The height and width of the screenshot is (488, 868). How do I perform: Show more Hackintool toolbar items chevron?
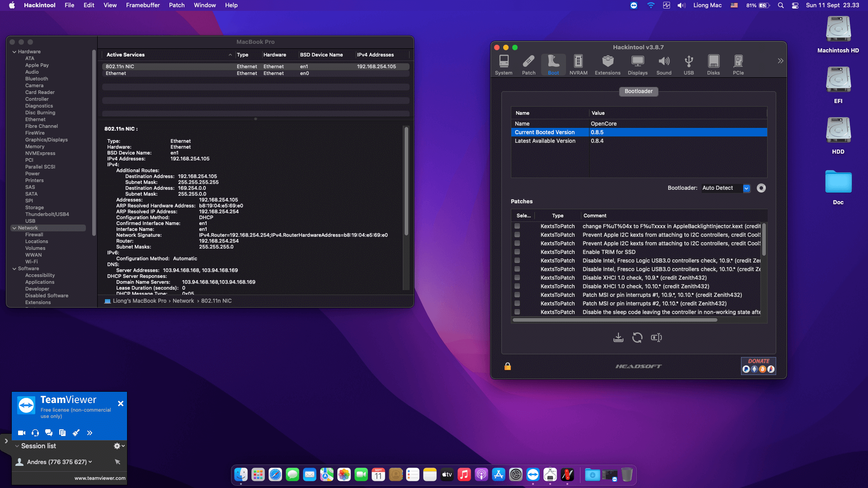[780, 61]
